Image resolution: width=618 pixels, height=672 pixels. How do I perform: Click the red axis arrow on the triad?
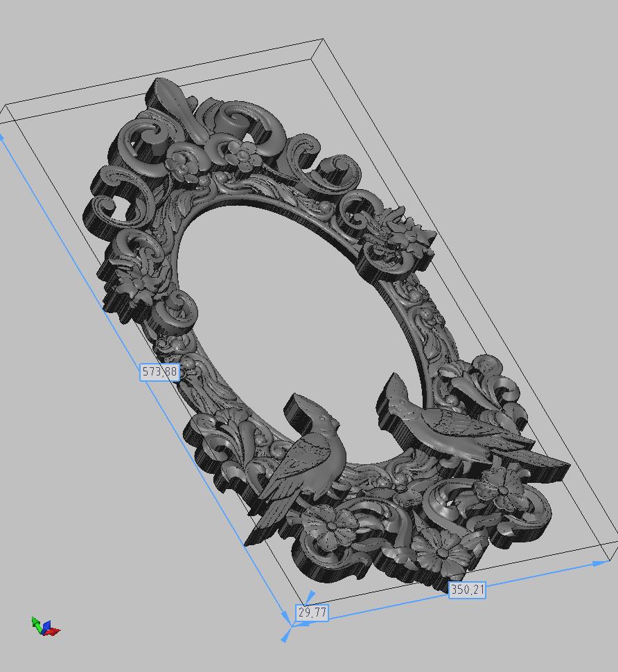pyautogui.click(x=55, y=630)
